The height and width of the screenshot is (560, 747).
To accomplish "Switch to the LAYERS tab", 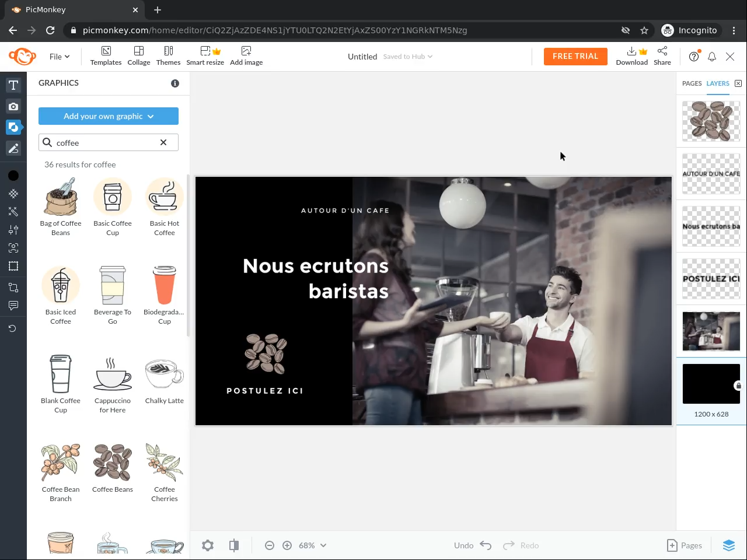I will (718, 83).
